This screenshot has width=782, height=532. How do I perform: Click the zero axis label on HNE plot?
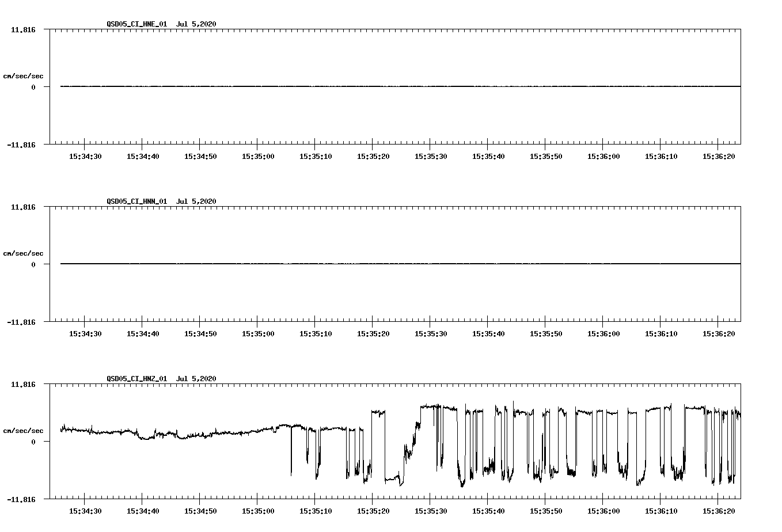(33, 88)
